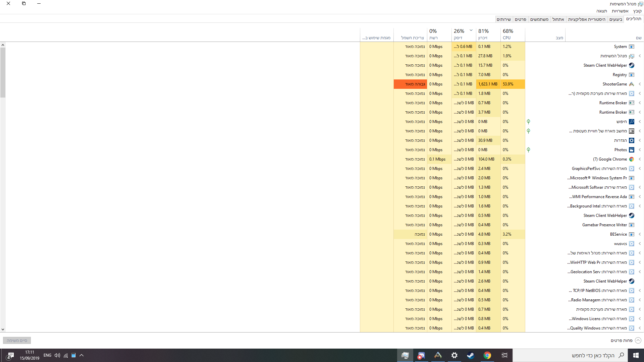Click the ShooterGame process icon

[631, 84]
